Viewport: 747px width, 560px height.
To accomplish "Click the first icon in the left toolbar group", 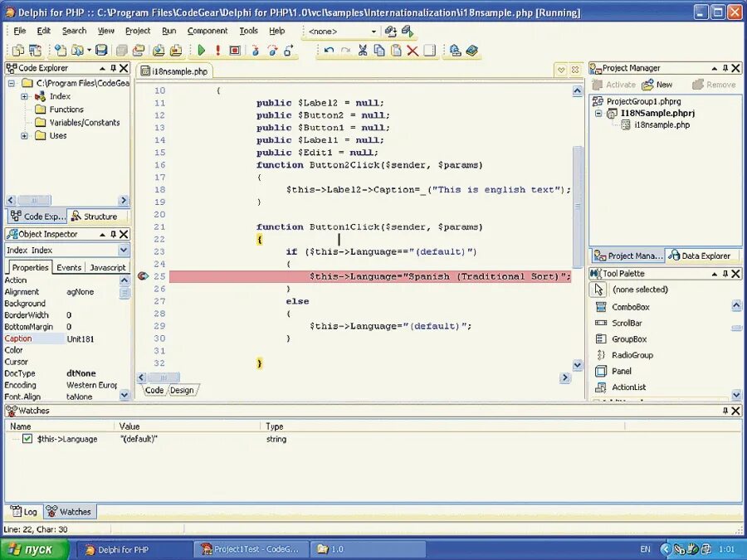I will tap(18, 50).
